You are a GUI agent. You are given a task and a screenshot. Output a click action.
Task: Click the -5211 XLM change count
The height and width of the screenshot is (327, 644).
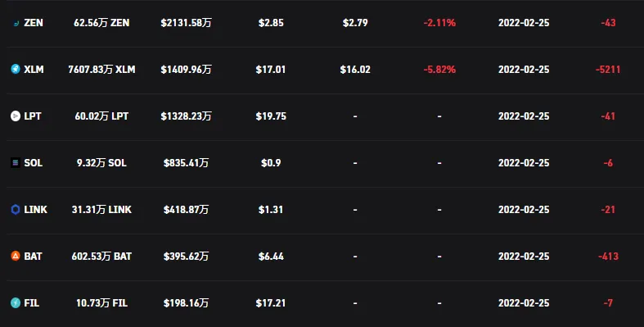pyautogui.click(x=608, y=70)
